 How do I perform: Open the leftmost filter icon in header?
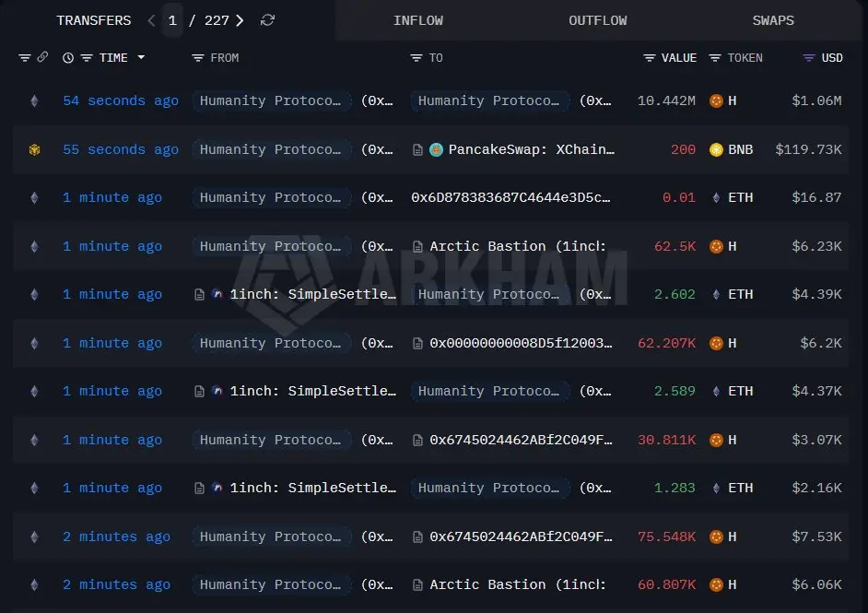[24, 57]
